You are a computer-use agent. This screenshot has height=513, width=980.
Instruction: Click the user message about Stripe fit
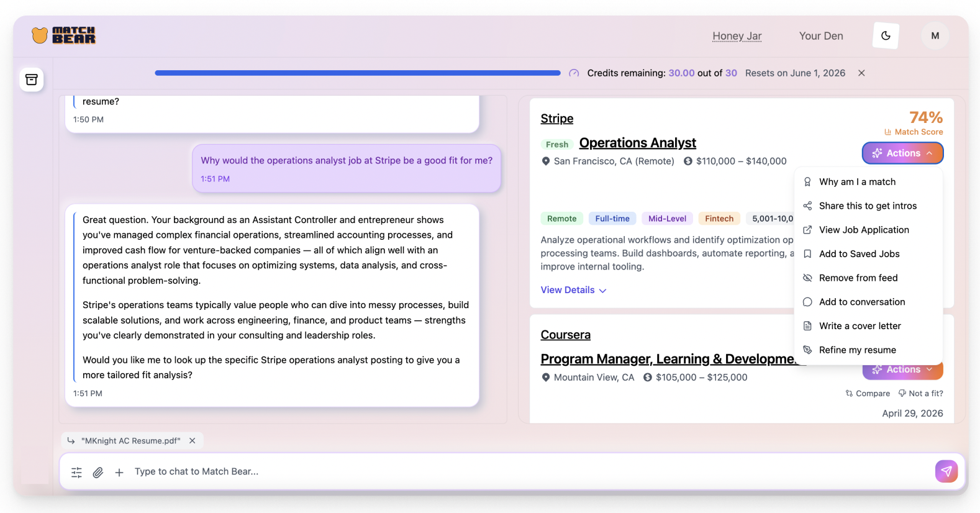[347, 168]
